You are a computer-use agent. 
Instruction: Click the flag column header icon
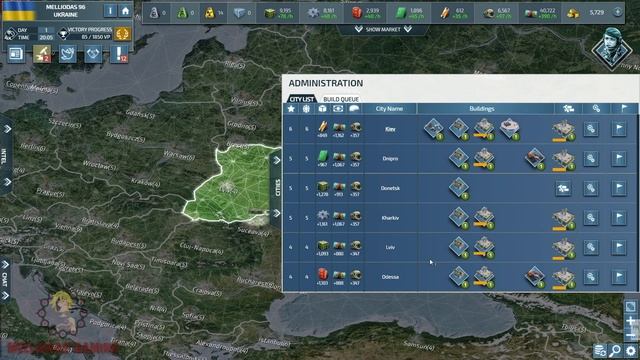pos(624,108)
